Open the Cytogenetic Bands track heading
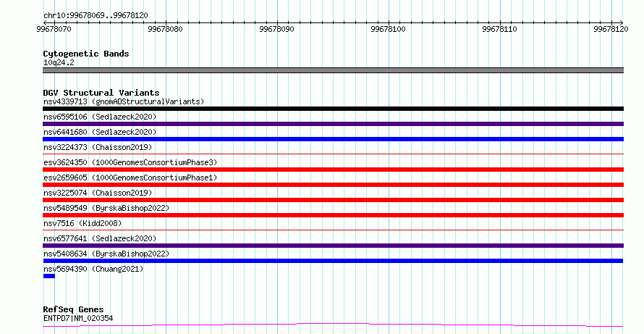The image size is (644, 334). pos(86,54)
